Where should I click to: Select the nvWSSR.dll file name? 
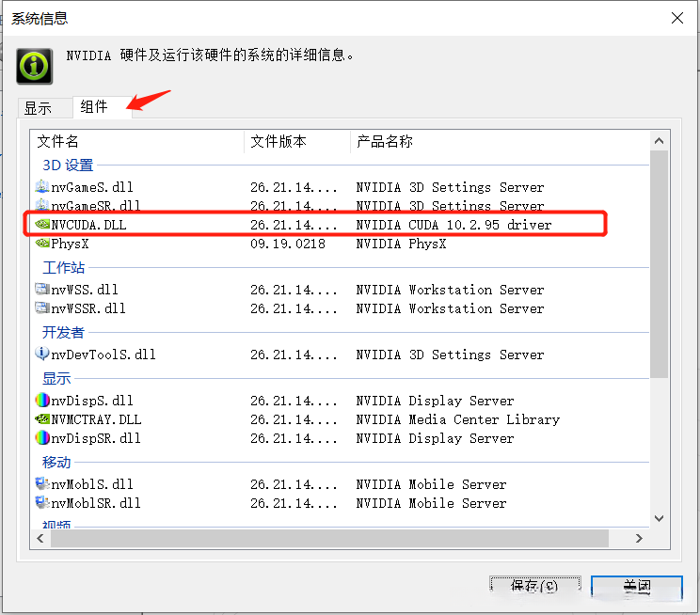point(88,308)
